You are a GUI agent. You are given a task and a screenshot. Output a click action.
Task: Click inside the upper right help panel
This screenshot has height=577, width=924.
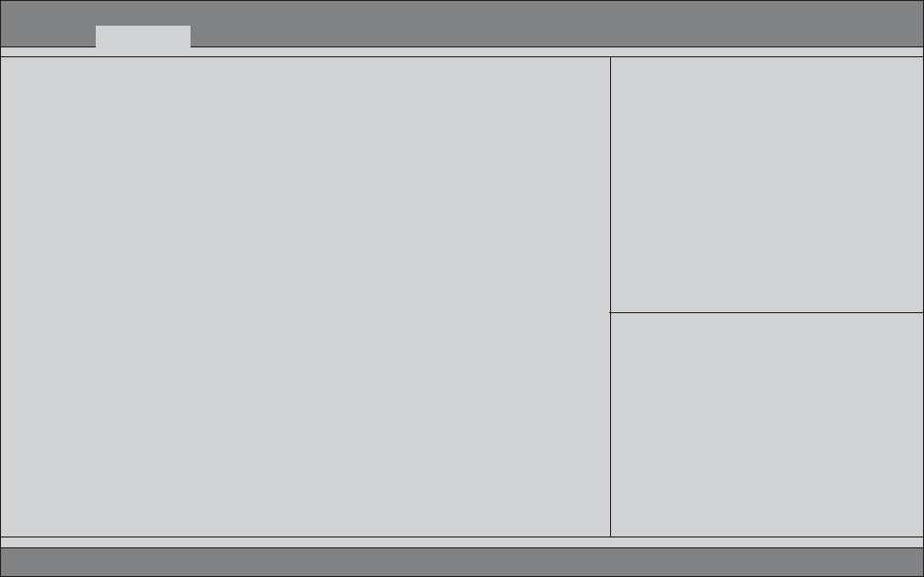point(767,185)
